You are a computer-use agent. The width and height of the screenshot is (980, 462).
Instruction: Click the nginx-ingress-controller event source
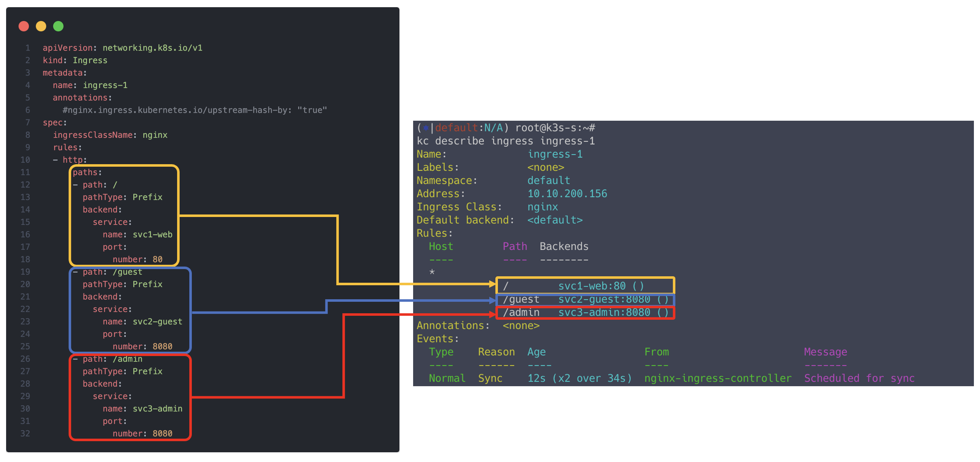pyautogui.click(x=717, y=378)
